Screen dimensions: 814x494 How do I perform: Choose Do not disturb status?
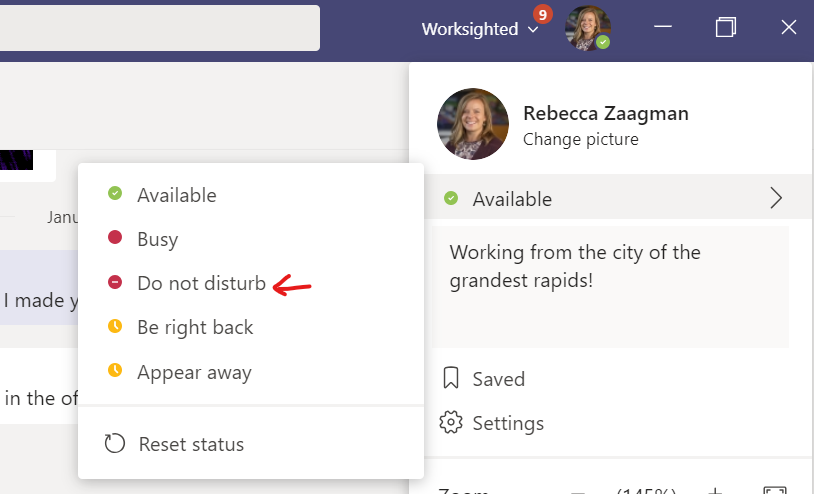pyautogui.click(x=251, y=283)
